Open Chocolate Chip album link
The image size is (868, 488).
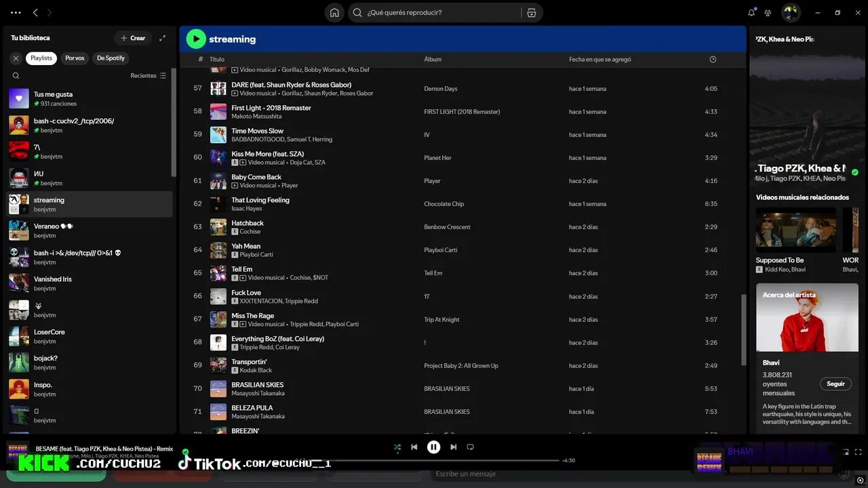coord(444,204)
